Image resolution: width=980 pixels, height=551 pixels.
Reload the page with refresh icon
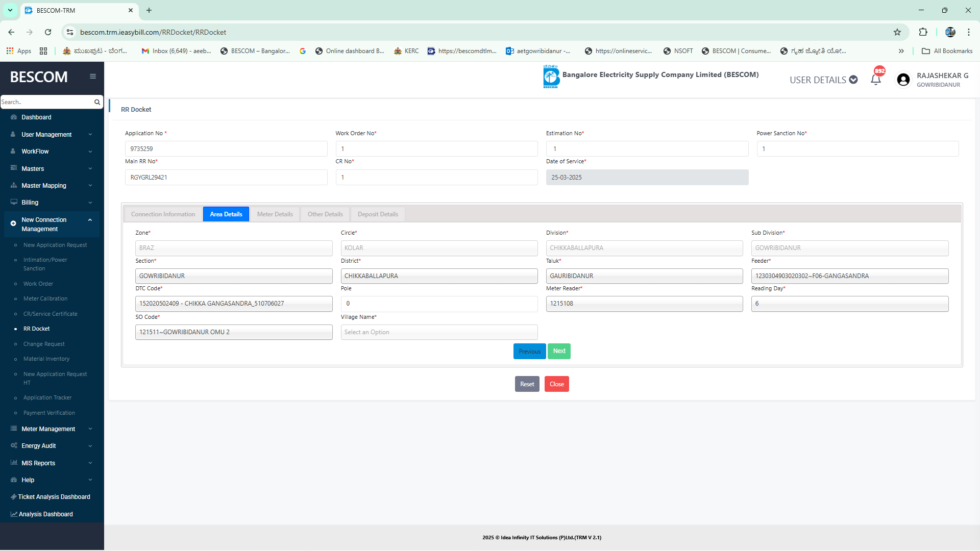click(x=48, y=32)
